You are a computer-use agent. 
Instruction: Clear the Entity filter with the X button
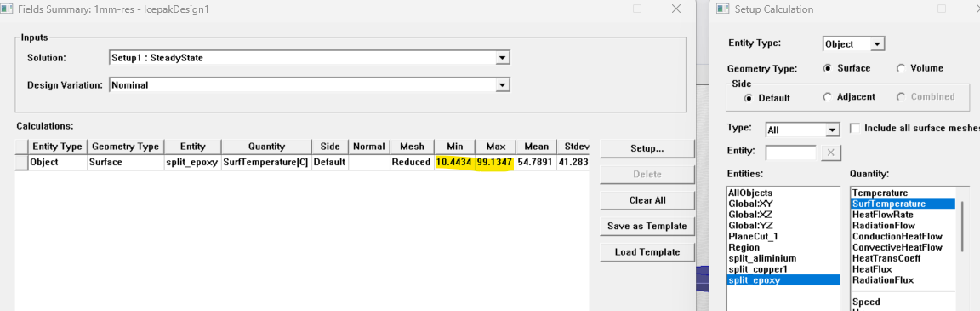point(830,152)
